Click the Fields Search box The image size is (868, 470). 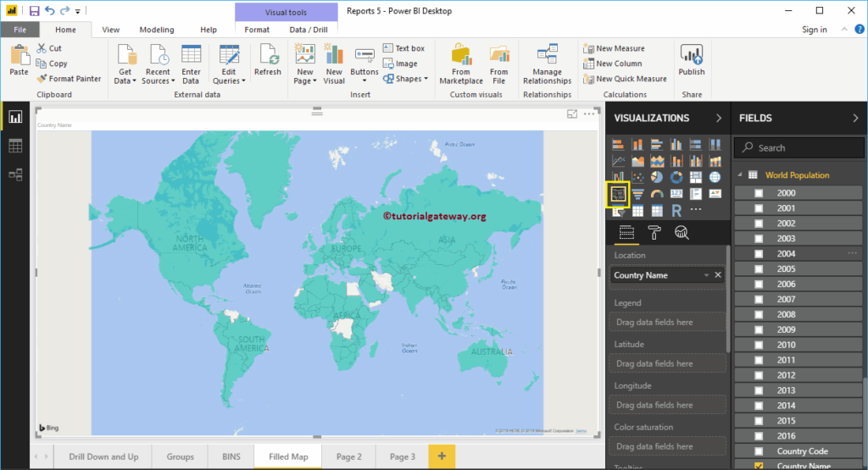point(798,147)
